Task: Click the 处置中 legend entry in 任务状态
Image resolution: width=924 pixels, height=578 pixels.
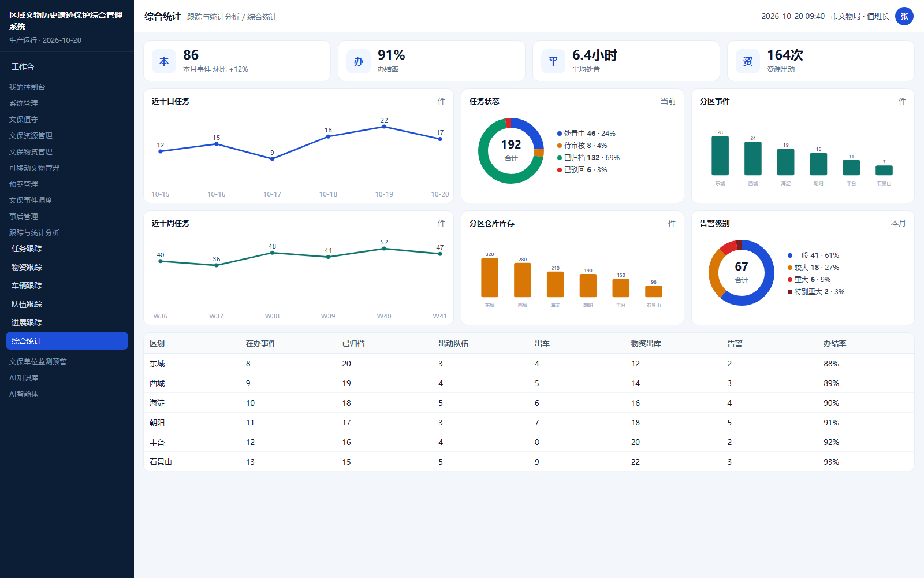Action: pyautogui.click(x=586, y=134)
